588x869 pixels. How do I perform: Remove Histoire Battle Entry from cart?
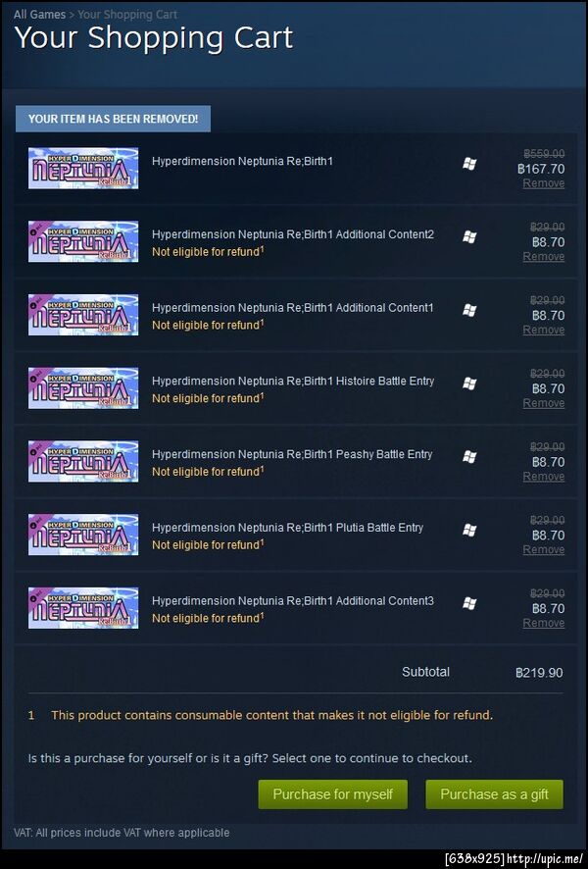click(x=544, y=403)
